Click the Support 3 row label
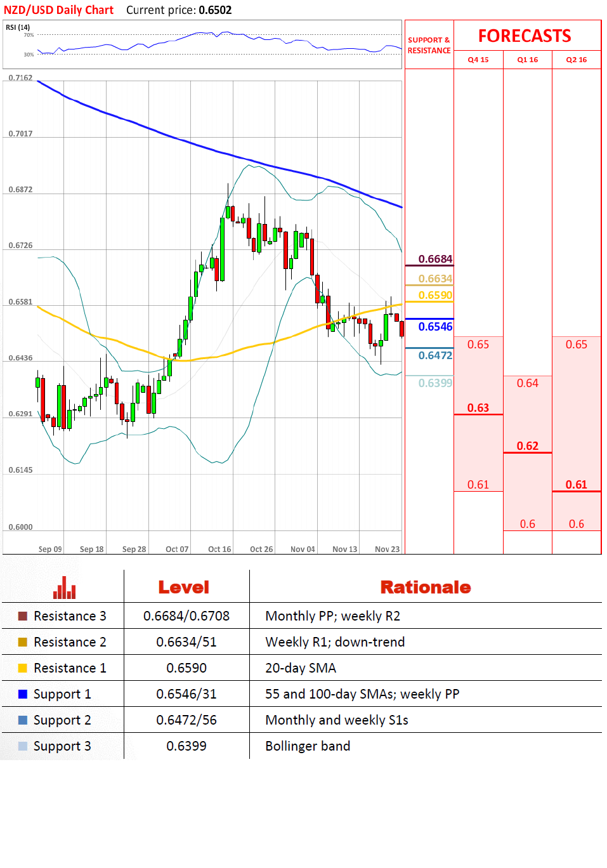 click(62, 747)
